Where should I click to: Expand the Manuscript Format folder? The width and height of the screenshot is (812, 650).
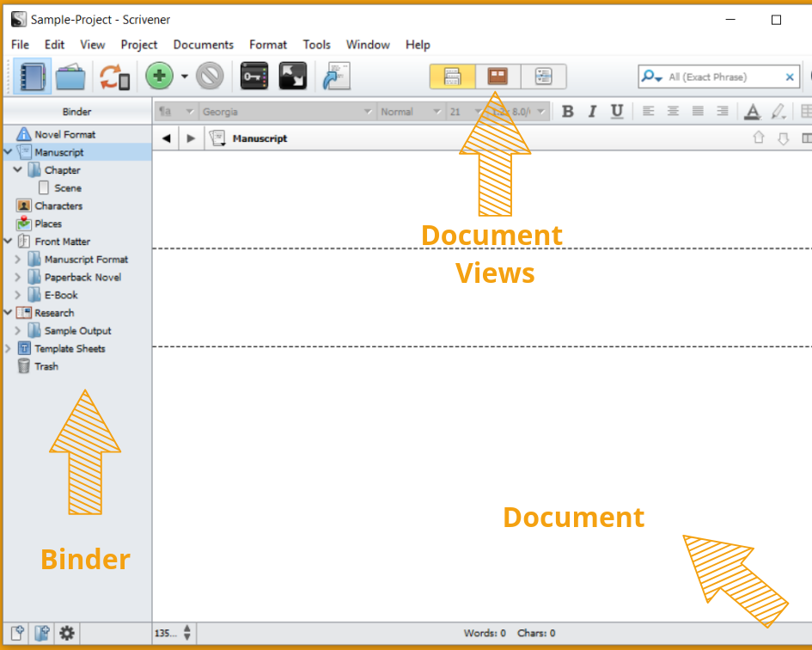17,259
